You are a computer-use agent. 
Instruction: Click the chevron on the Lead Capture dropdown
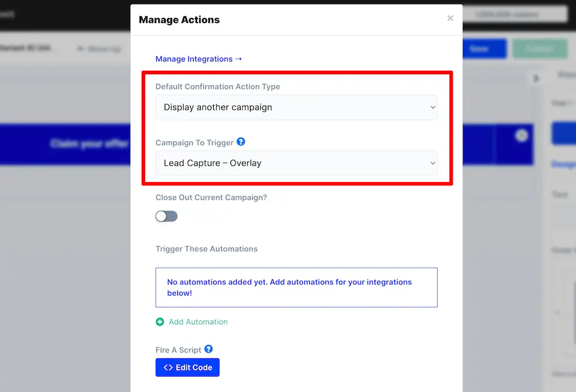pyautogui.click(x=433, y=163)
